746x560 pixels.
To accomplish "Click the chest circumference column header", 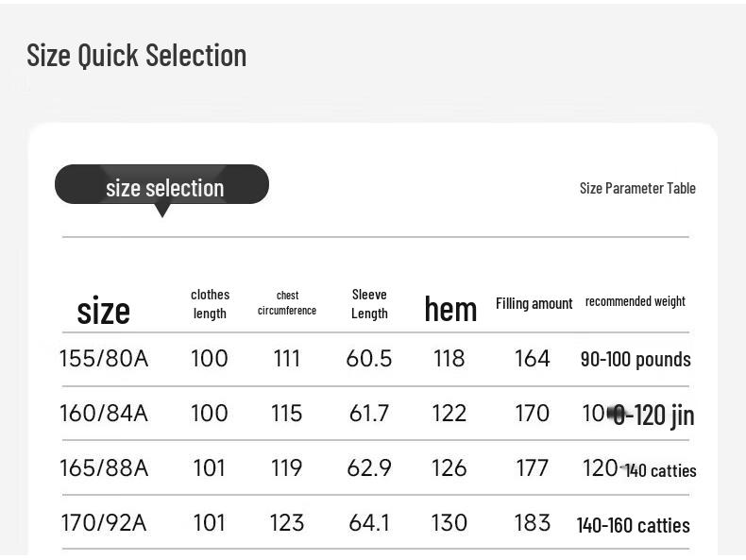I will click(287, 303).
